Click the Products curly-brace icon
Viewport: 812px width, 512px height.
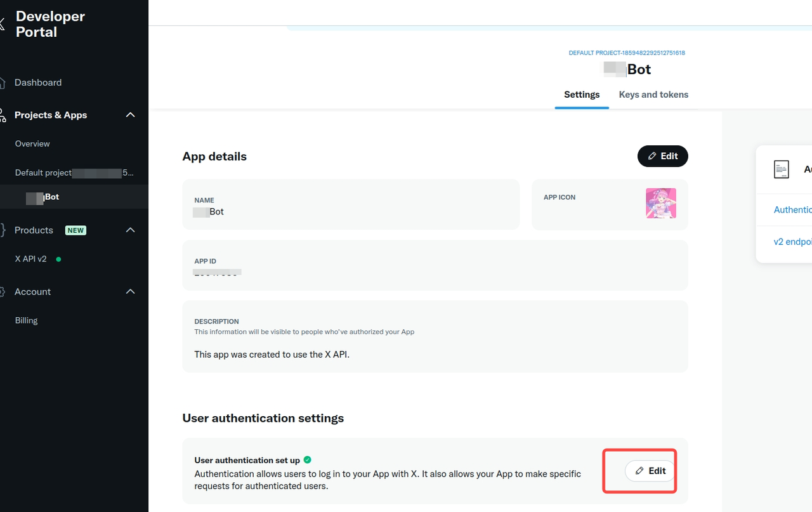pyautogui.click(x=3, y=230)
